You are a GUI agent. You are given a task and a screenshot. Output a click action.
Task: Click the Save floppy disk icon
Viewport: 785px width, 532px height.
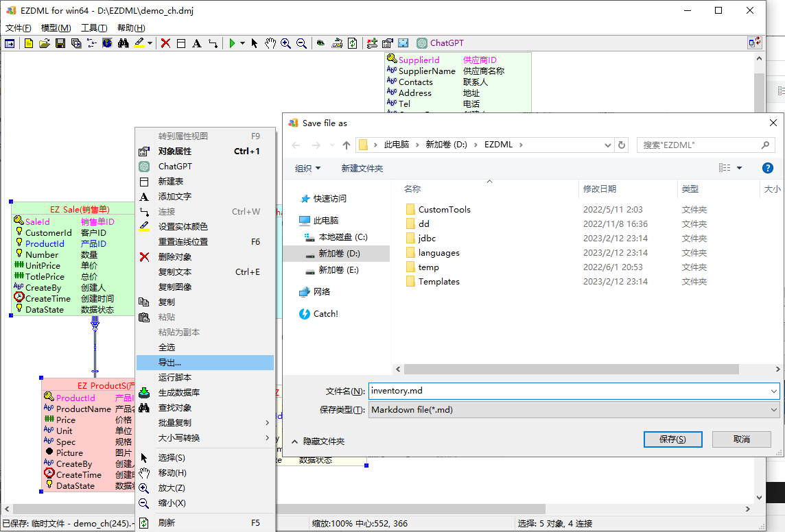click(x=60, y=43)
